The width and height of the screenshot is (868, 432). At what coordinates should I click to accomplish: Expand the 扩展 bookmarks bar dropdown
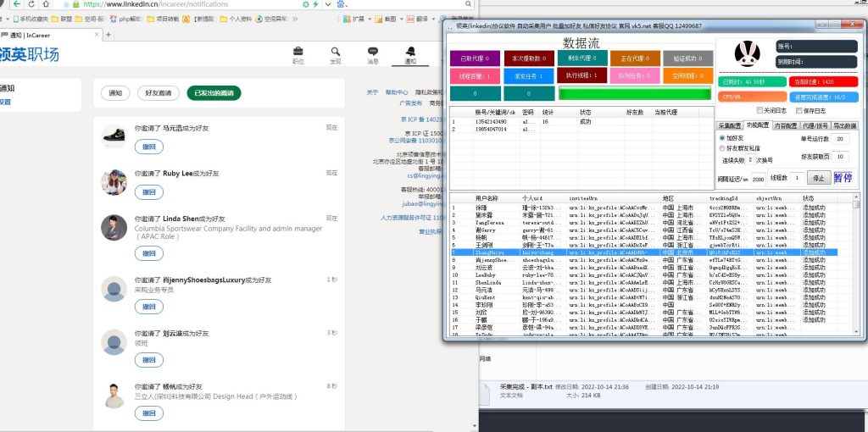(x=368, y=18)
